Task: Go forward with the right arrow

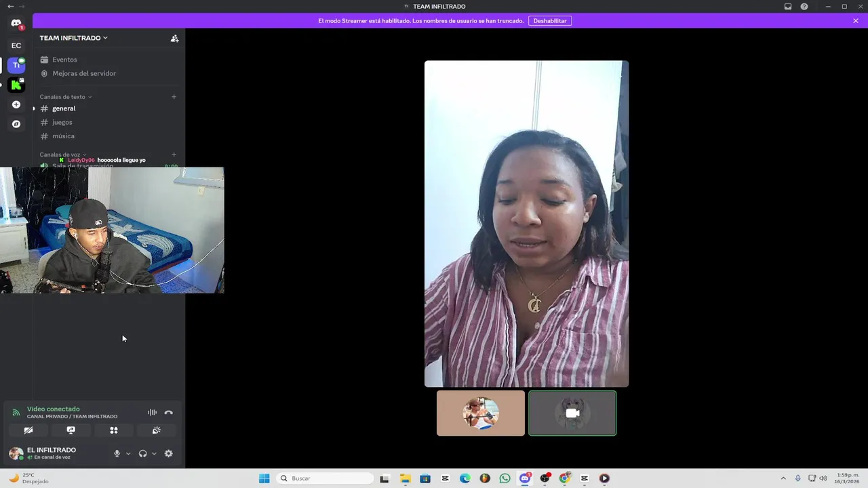Action: coord(22,6)
